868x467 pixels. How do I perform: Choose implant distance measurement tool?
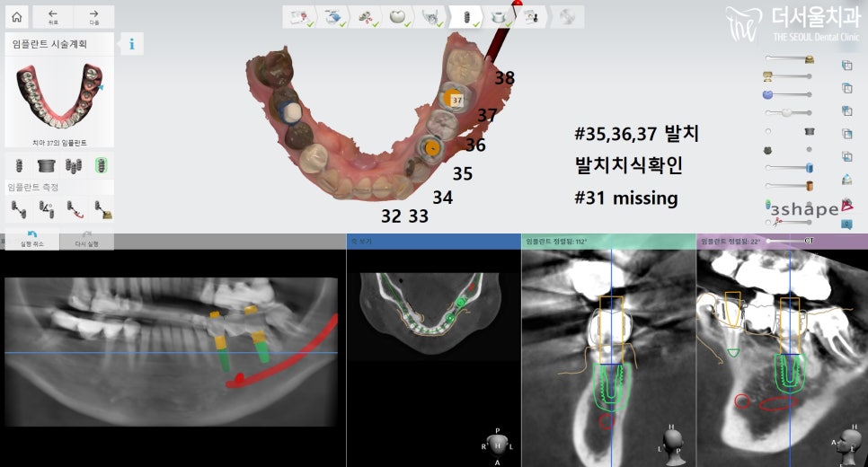[x=16, y=209]
